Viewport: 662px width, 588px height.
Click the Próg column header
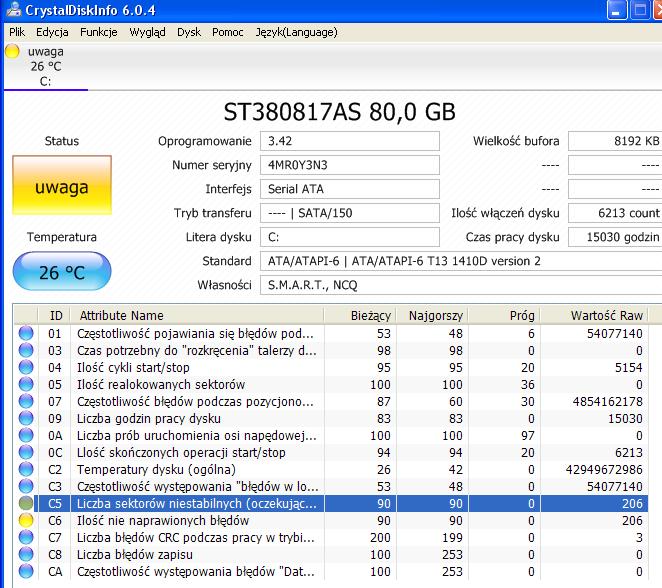coord(505,315)
